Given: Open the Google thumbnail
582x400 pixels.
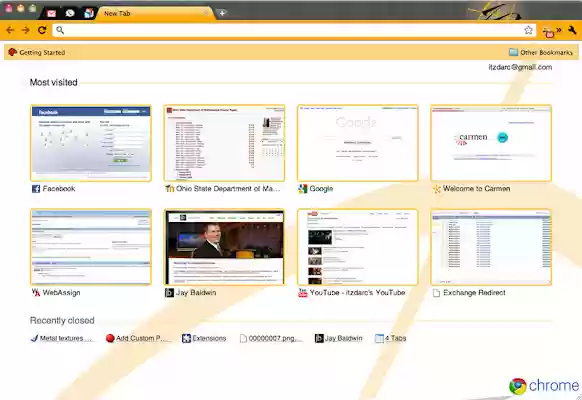Looking at the screenshot, I should pyautogui.click(x=358, y=143).
